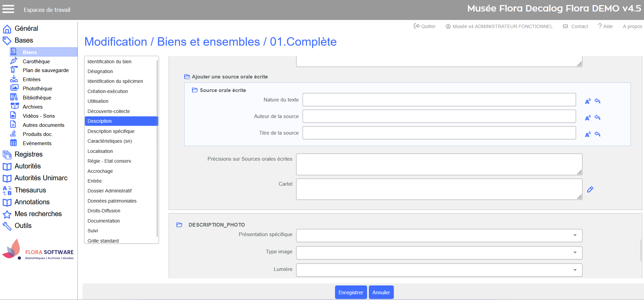Click the undo arrow beside Titre de la source
The height and width of the screenshot is (300, 644).
click(597, 134)
